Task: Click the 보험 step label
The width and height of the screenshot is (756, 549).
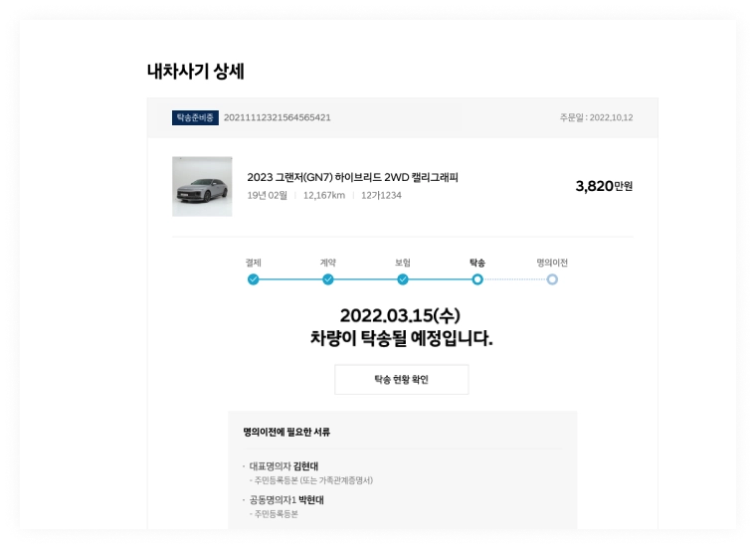Action: click(403, 263)
